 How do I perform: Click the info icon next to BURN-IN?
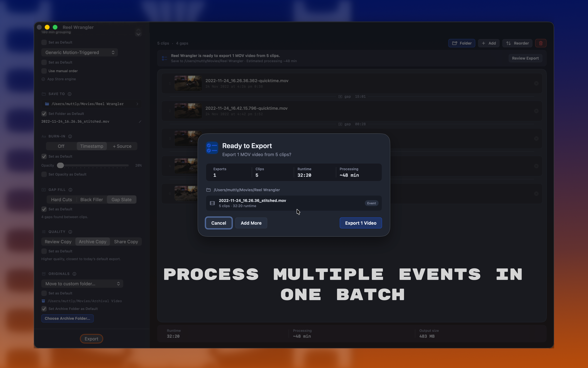[x=70, y=136]
